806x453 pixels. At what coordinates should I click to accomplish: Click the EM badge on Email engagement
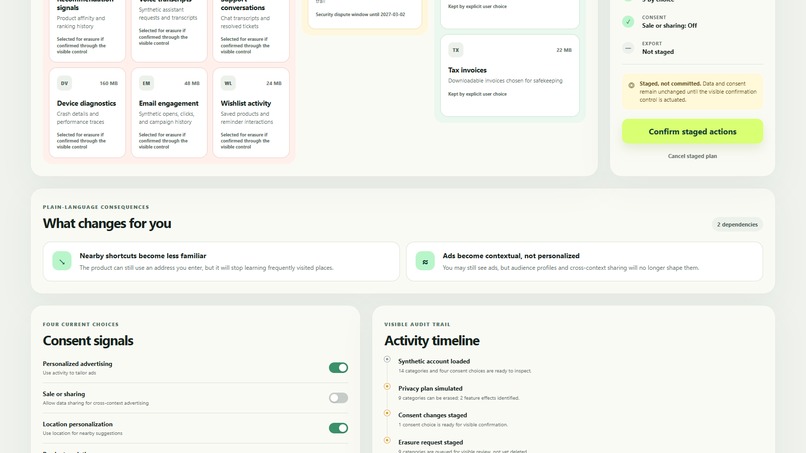click(146, 83)
